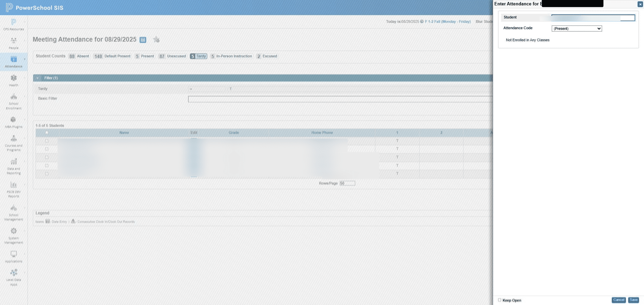Click the Save button in the attendance dialog
Image resolution: width=644 pixels, height=305 pixels.
tap(633, 300)
